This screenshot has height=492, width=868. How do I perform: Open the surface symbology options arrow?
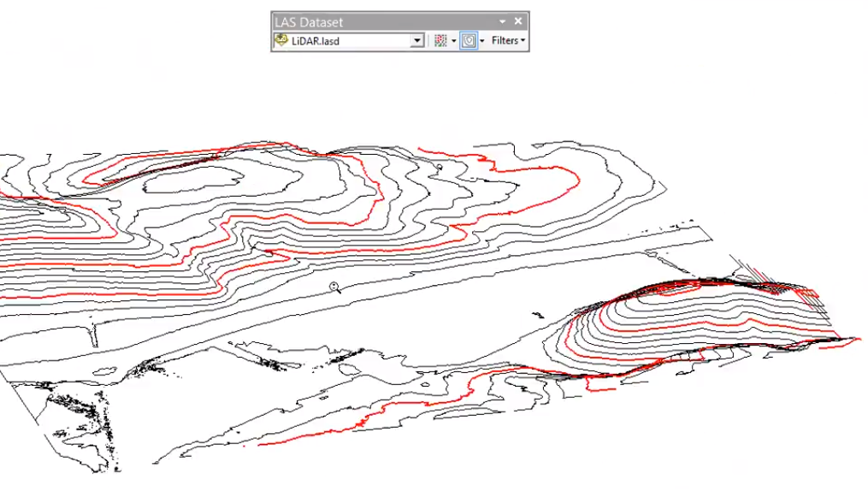click(482, 40)
